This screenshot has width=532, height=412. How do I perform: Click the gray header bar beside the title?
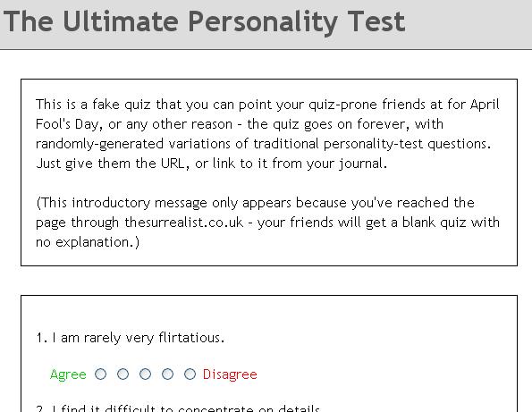[469, 24]
